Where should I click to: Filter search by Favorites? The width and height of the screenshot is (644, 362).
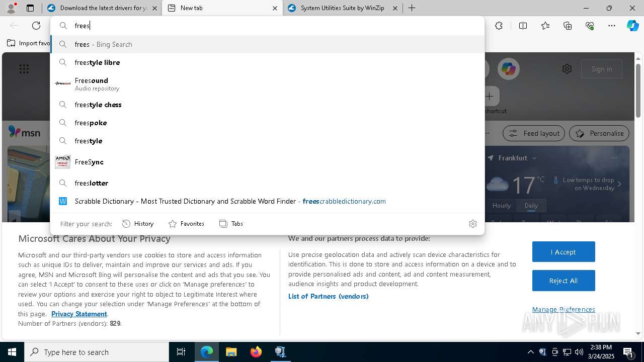186,224
